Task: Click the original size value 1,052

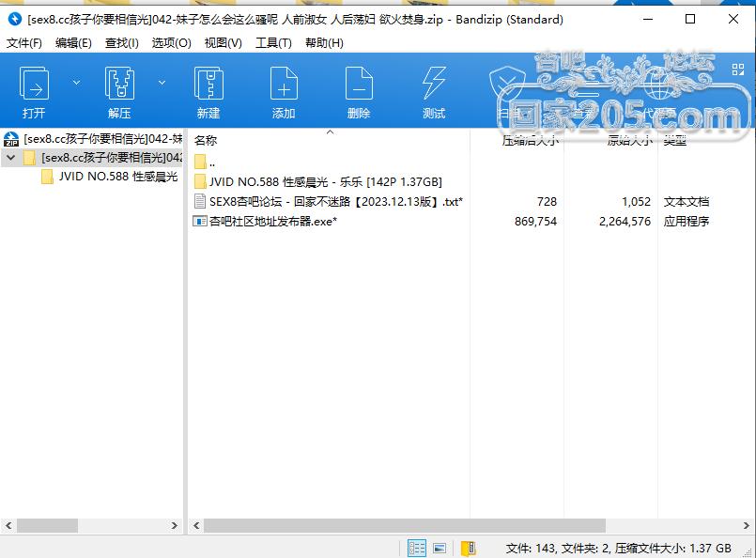Action: [636, 202]
